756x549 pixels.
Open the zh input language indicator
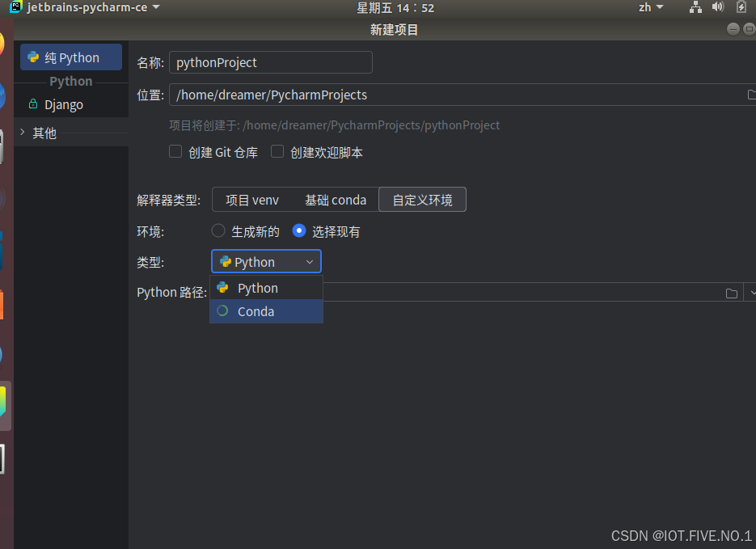pos(650,7)
